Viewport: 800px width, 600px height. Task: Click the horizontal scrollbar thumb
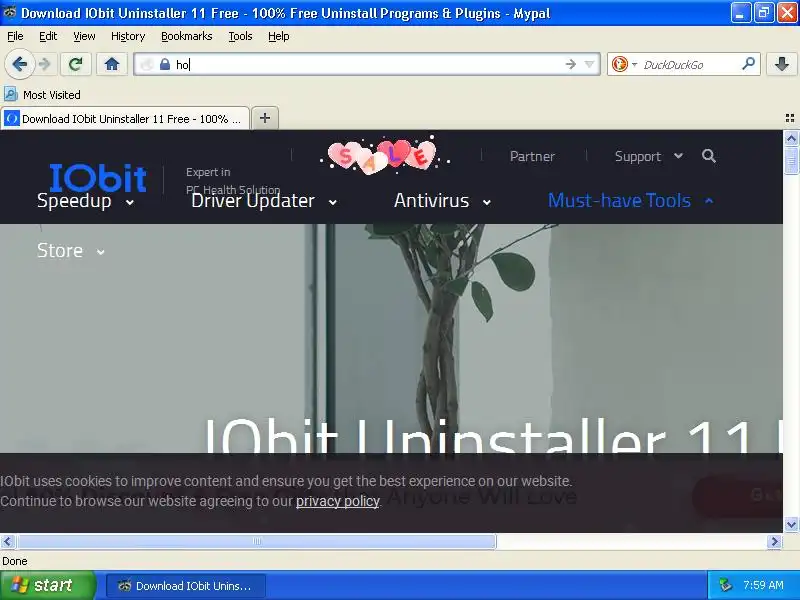257,541
